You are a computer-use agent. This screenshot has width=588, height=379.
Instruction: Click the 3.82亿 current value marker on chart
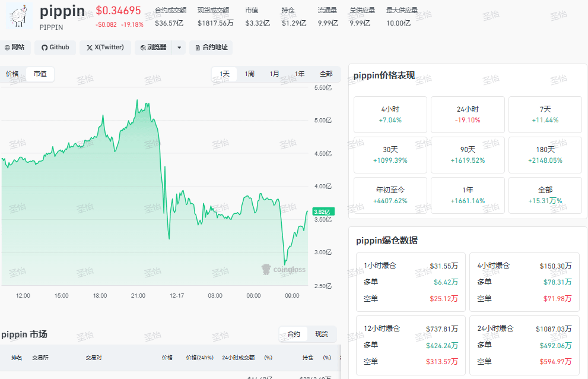(323, 211)
